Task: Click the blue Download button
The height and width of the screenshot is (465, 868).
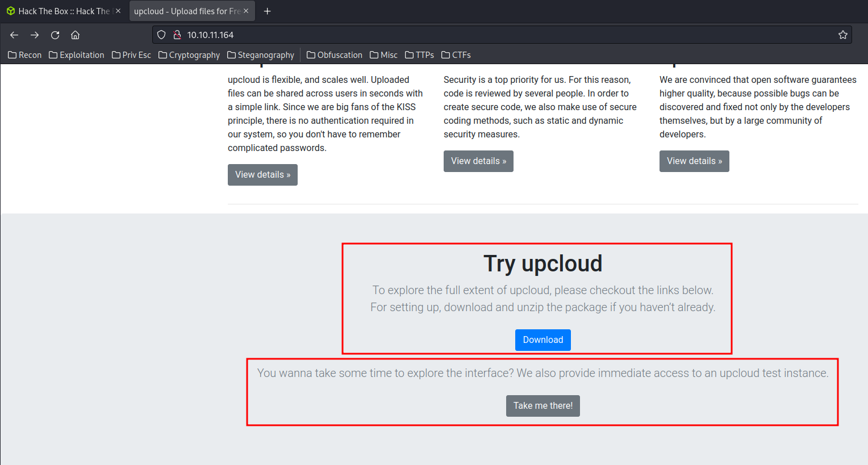Action: pyautogui.click(x=543, y=340)
